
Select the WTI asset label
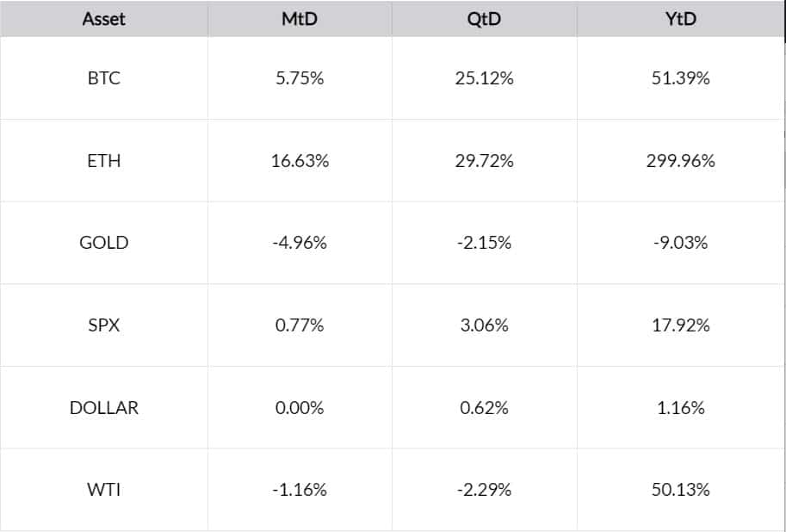[x=103, y=490]
